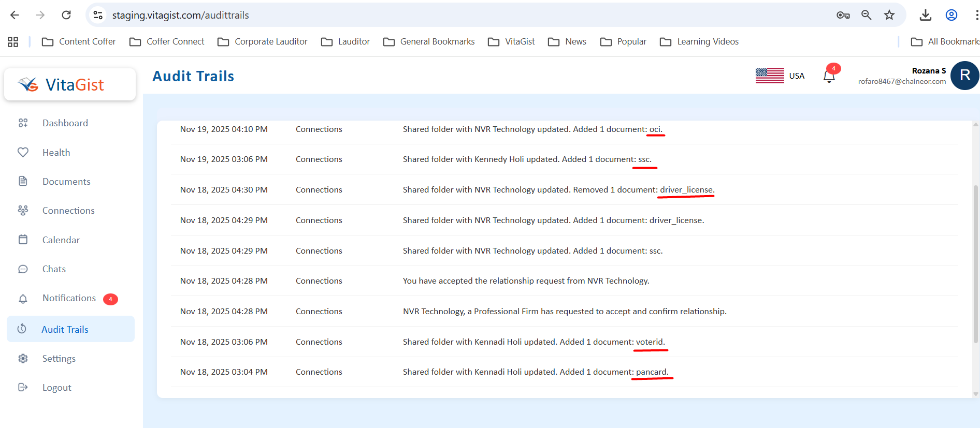This screenshot has height=428, width=980.
Task: Select the Documents file icon in sidebar
Action: 23,181
